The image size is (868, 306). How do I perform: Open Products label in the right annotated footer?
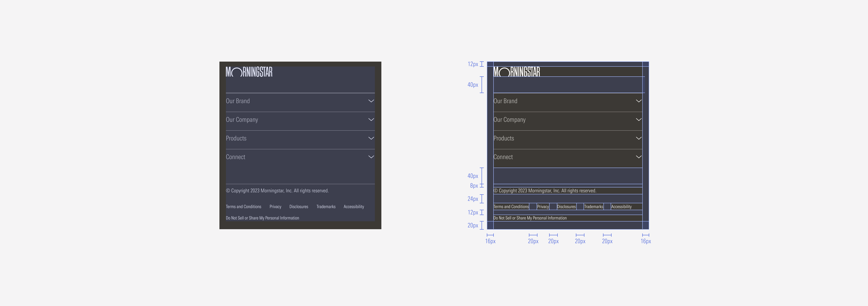click(x=503, y=138)
